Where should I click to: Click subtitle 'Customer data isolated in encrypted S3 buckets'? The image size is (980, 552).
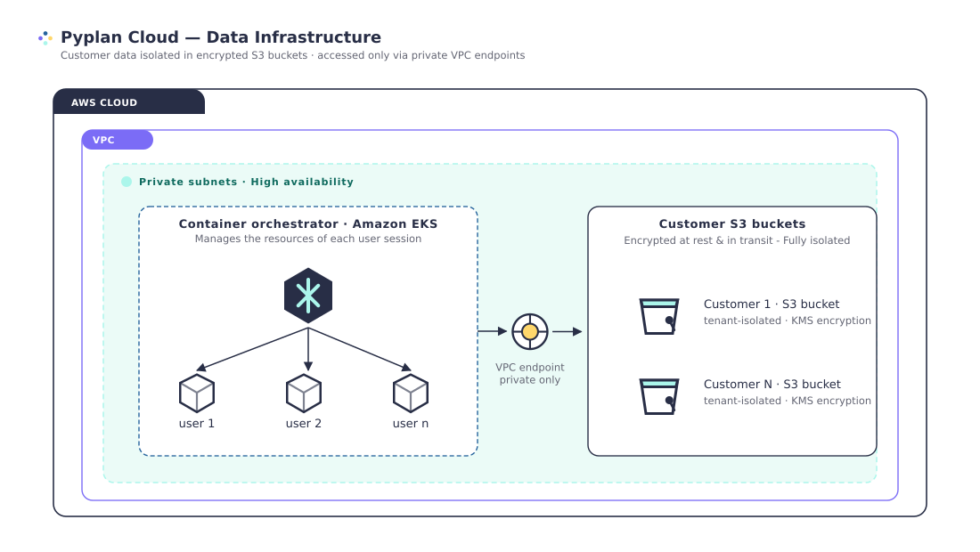point(184,55)
